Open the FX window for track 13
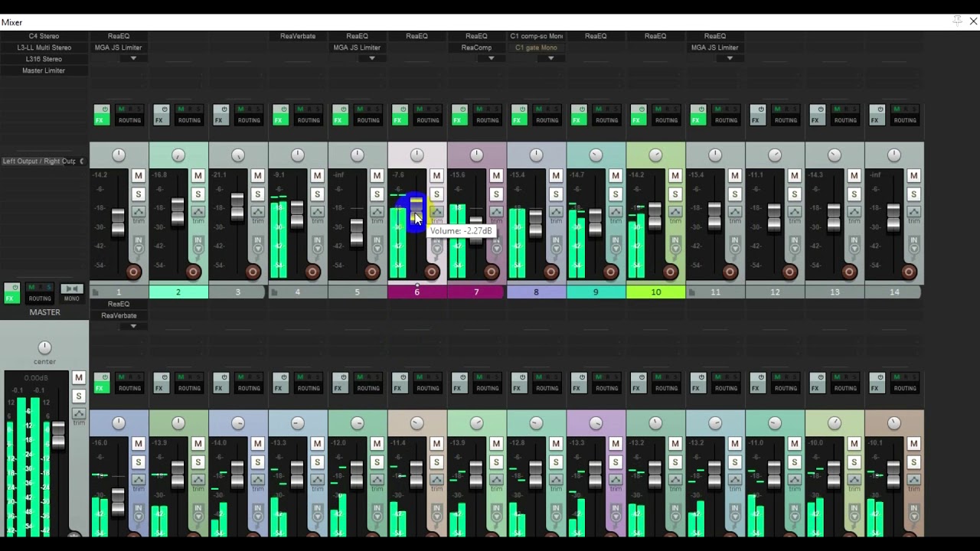 point(816,120)
